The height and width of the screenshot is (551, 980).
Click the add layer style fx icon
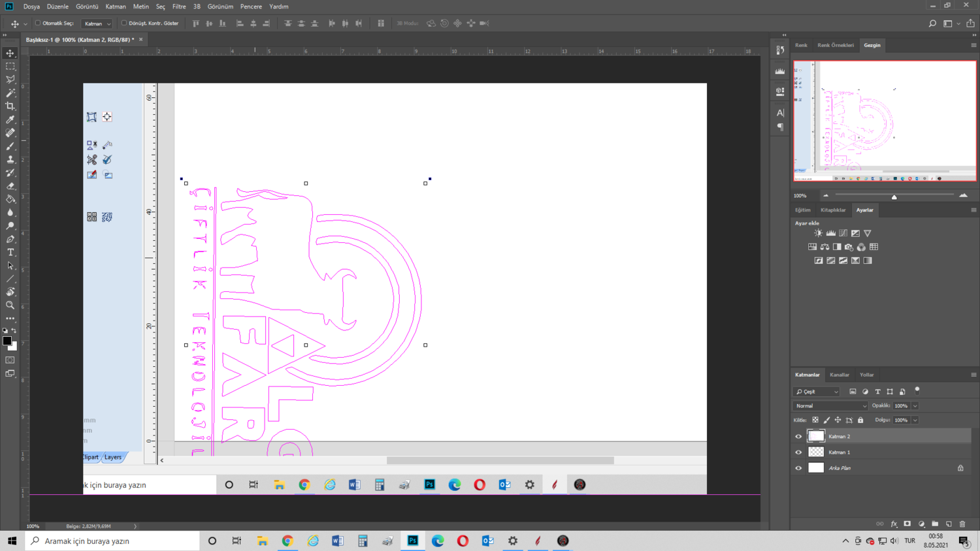coord(894,524)
